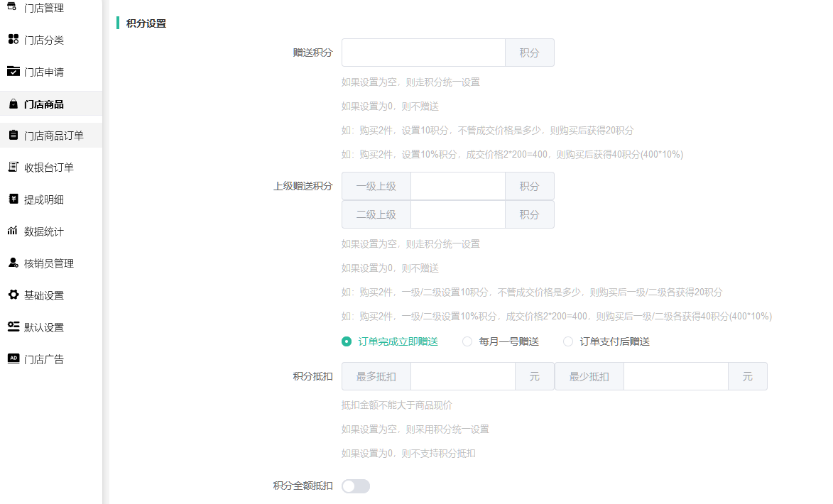The width and height of the screenshot is (833, 504).
Task: Click the 元 suffix after 最少抵扣
Action: click(748, 376)
